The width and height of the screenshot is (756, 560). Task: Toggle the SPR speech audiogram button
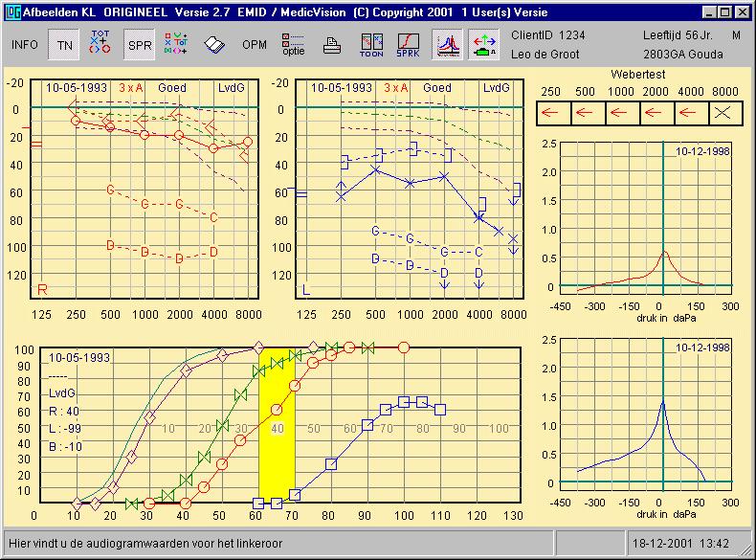(x=140, y=45)
